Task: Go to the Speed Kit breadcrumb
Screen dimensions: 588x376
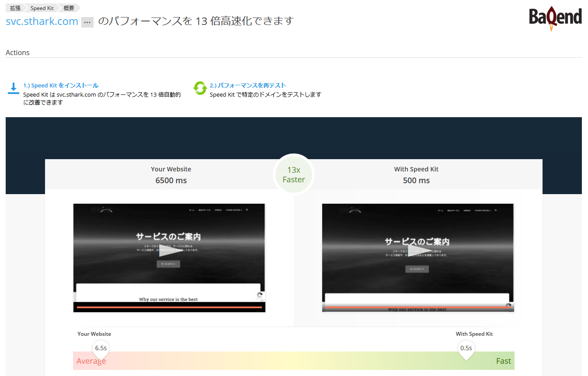Action: 42,8
